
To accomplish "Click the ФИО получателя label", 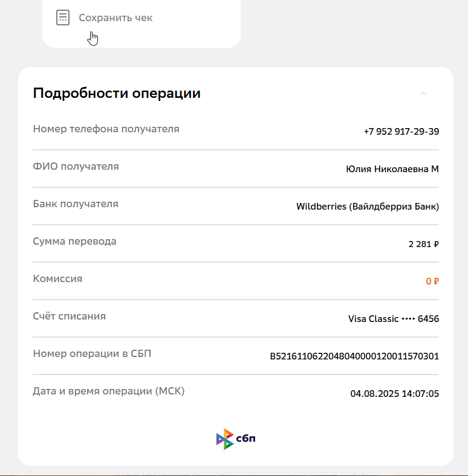I will 76,166.
